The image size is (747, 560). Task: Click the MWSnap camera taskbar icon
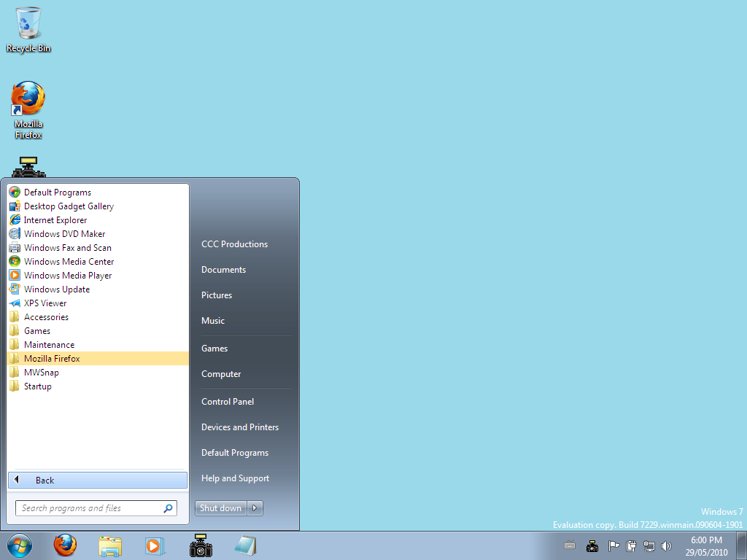click(x=201, y=545)
